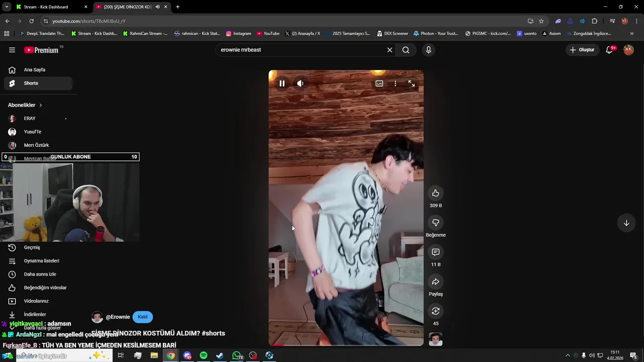The height and width of the screenshot is (362, 644).
Task: Clear the YouTube search text
Action: [x=389, y=50]
